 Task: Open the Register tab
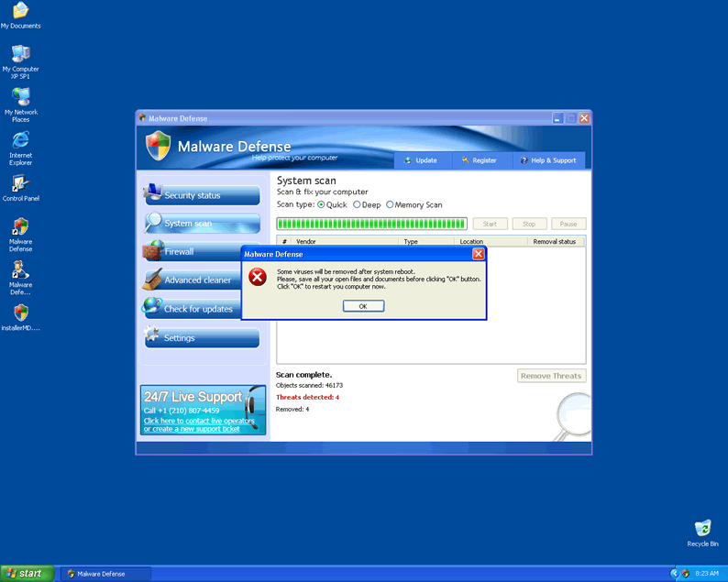[480, 160]
